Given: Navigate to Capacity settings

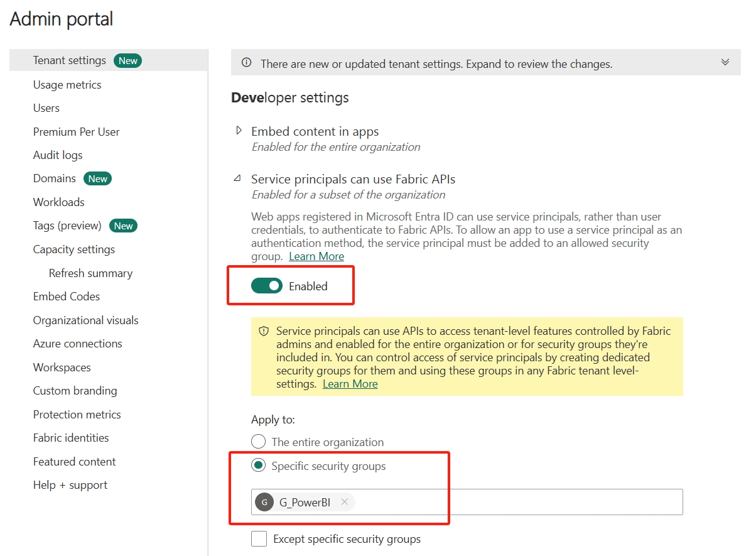Looking at the screenshot, I should 74,249.
